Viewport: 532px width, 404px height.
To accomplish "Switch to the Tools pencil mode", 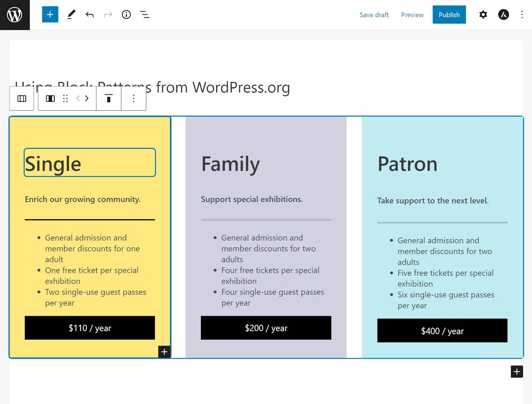I will [71, 14].
